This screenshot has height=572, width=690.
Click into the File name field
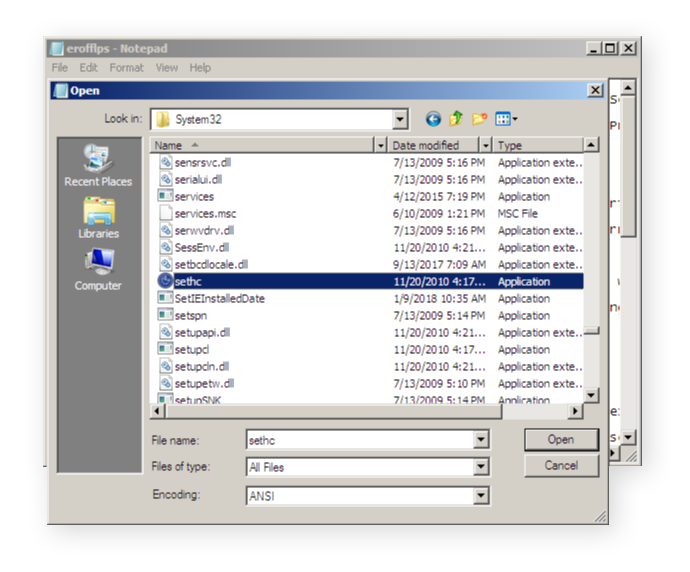pyautogui.click(x=359, y=440)
